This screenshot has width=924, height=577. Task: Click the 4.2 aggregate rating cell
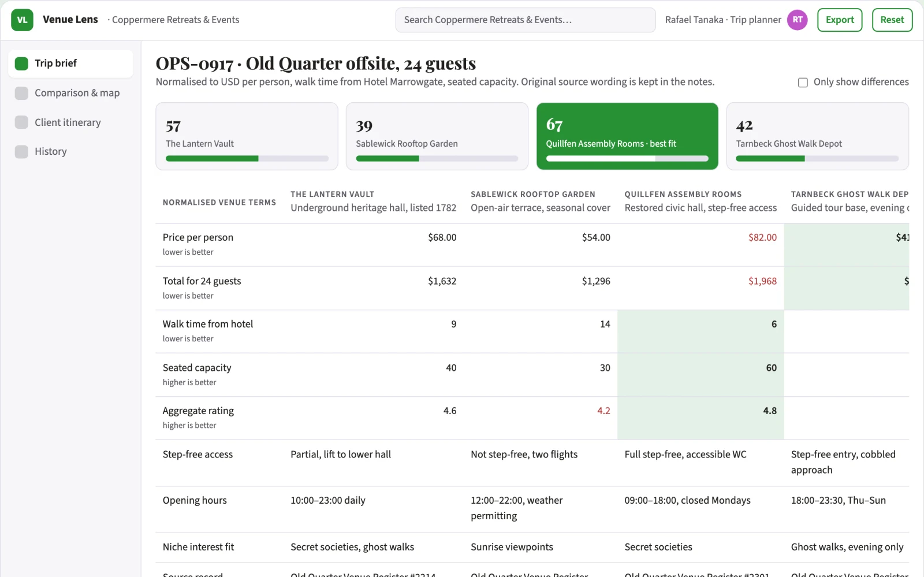point(541,418)
